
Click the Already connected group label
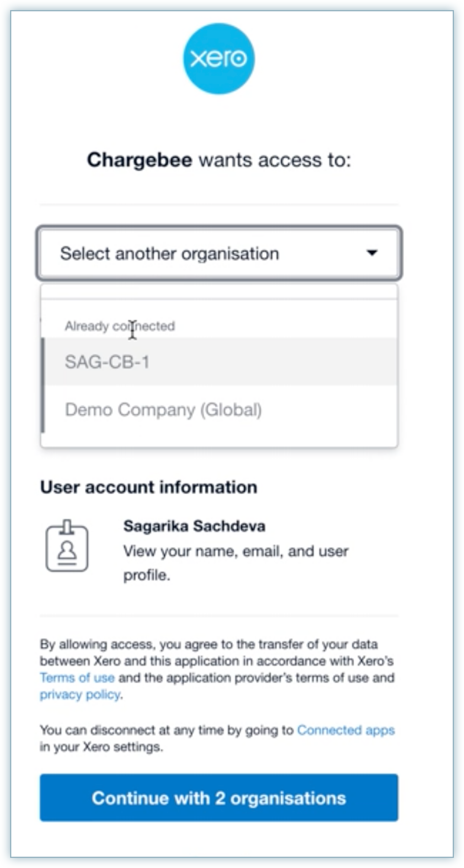(x=119, y=326)
